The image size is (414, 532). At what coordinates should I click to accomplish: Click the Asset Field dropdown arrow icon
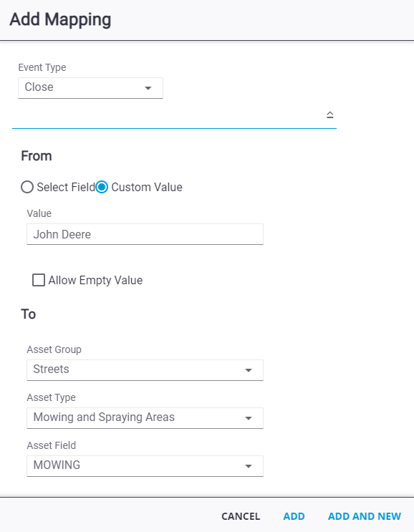pos(249,466)
